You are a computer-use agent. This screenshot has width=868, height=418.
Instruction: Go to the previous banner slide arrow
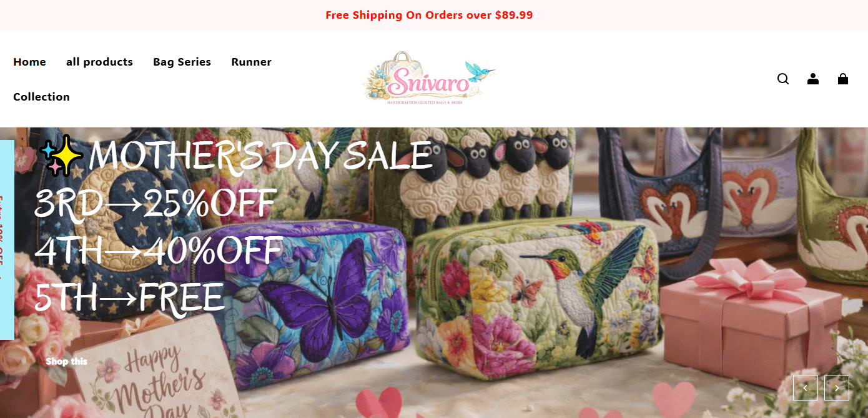(806, 388)
